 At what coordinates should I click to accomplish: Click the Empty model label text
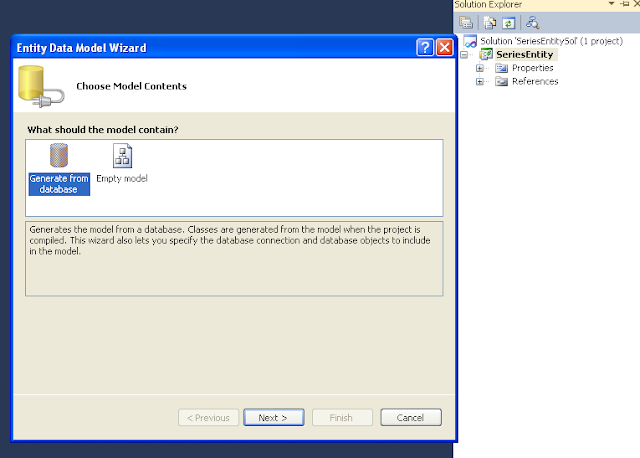(122, 178)
